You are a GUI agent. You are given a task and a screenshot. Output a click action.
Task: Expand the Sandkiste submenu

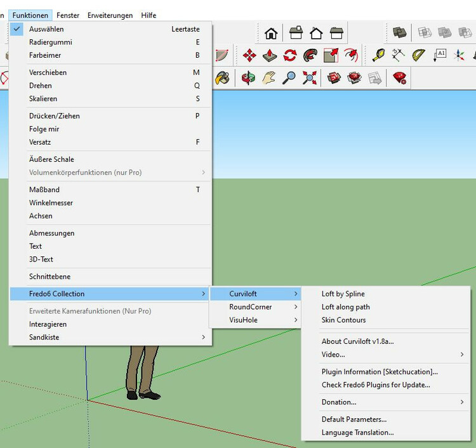click(x=44, y=338)
